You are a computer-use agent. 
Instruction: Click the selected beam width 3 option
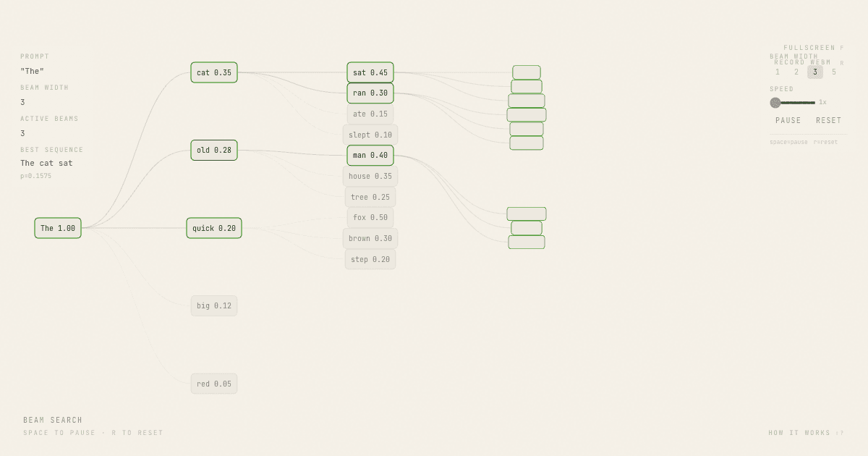pyautogui.click(x=815, y=72)
